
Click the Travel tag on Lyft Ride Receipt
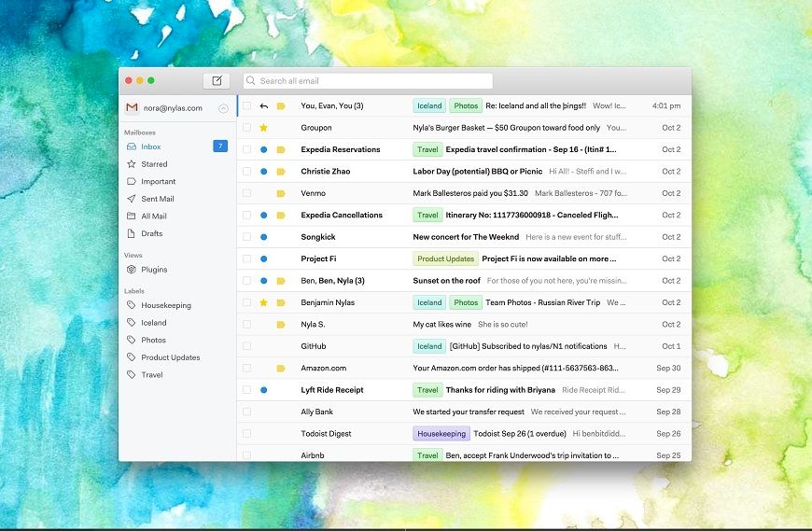[427, 390]
